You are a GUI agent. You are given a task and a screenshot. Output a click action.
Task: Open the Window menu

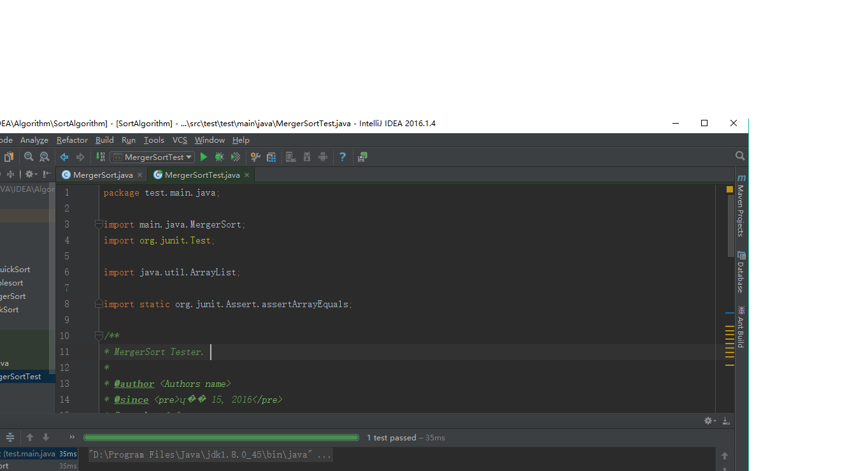(210, 140)
